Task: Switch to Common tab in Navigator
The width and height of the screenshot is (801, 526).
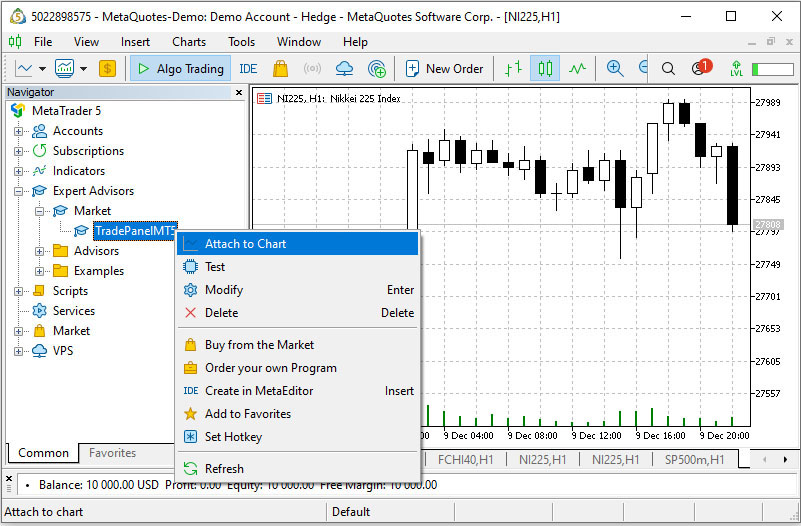Action: [43, 453]
